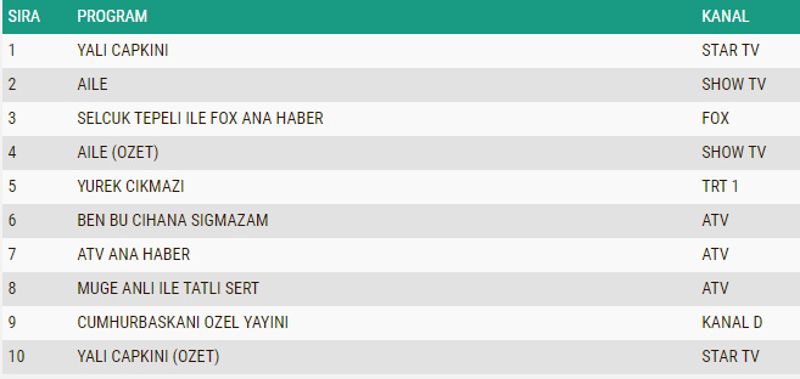Click the KANAL column header

tap(725, 16)
